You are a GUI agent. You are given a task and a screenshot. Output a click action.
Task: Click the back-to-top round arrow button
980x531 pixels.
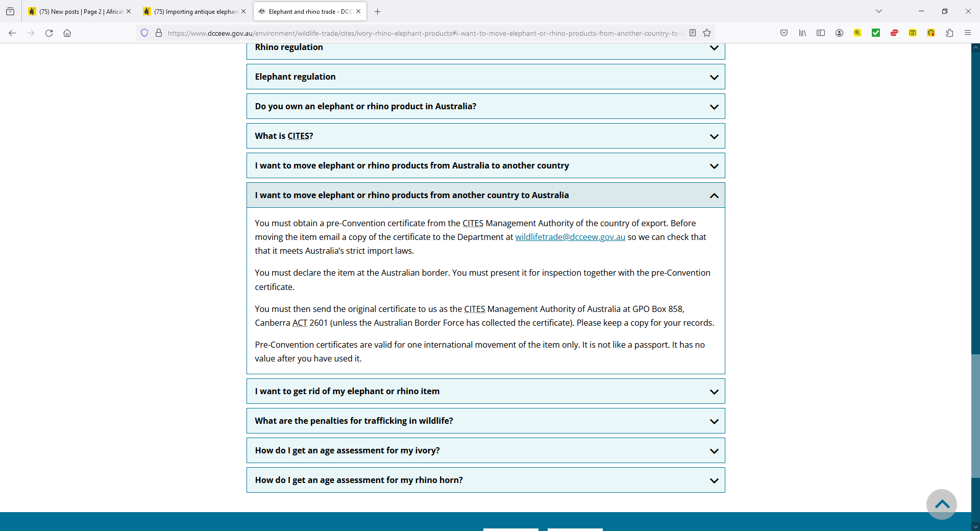point(942,504)
